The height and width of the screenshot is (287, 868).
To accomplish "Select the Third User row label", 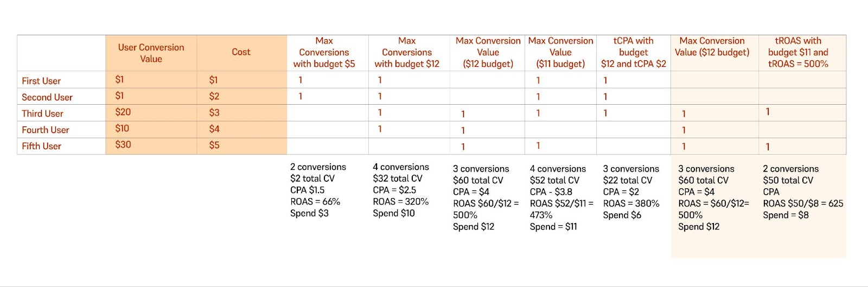I will pos(42,113).
